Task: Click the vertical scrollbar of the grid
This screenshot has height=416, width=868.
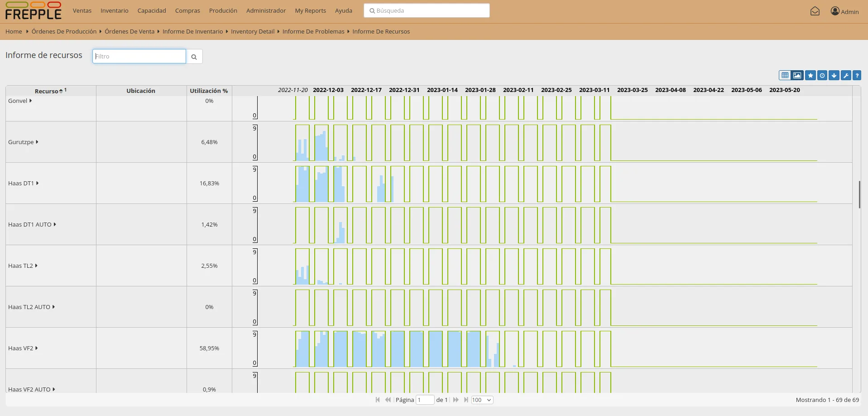Action: tap(859, 194)
